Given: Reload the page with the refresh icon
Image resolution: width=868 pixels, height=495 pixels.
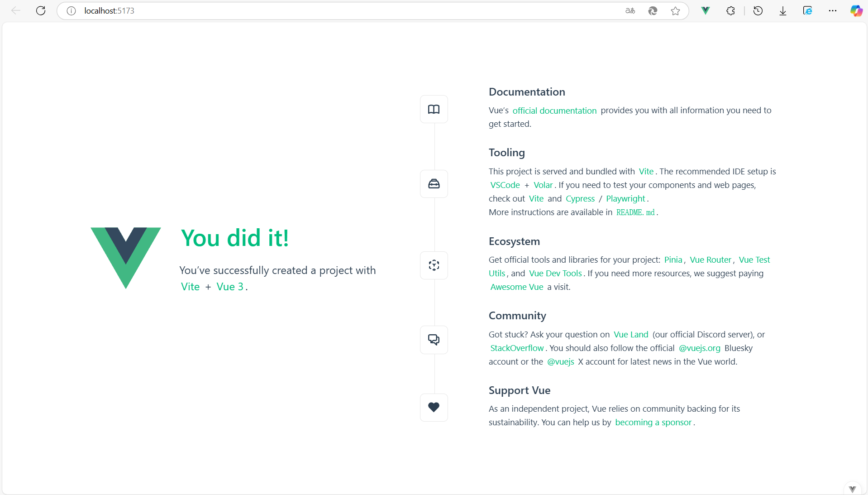Looking at the screenshot, I should [41, 11].
